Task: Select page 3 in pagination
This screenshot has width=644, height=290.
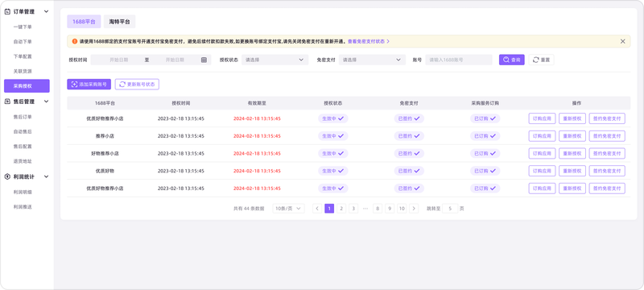Action: (353, 209)
